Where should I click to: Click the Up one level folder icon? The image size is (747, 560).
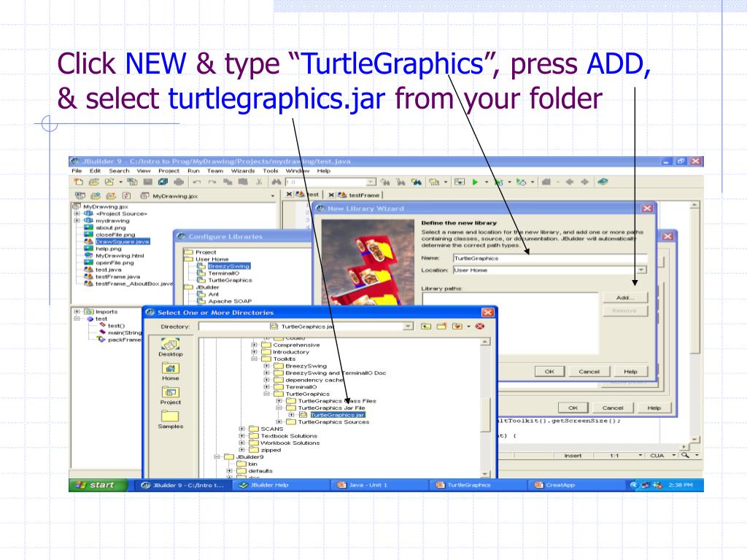(x=426, y=326)
